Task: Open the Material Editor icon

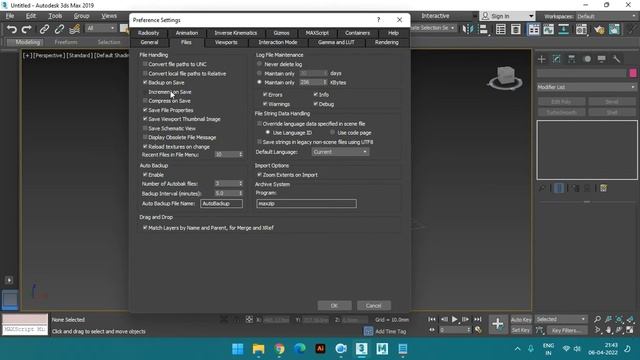Action: pos(581,29)
